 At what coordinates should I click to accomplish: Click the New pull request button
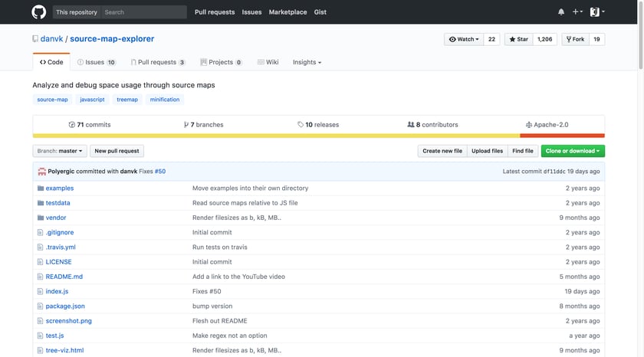[x=117, y=151]
